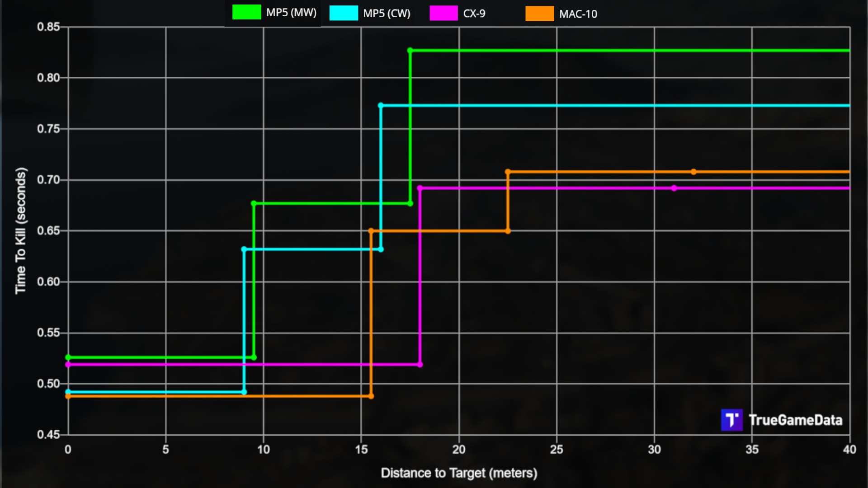Click the orange MAC-10 legend swatch
The image size is (868, 488).
click(539, 14)
